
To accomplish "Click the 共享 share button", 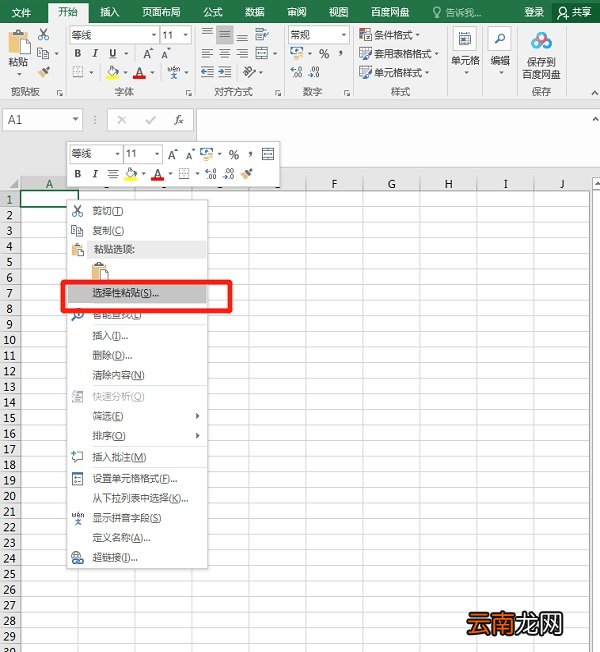I will pyautogui.click(x=575, y=12).
